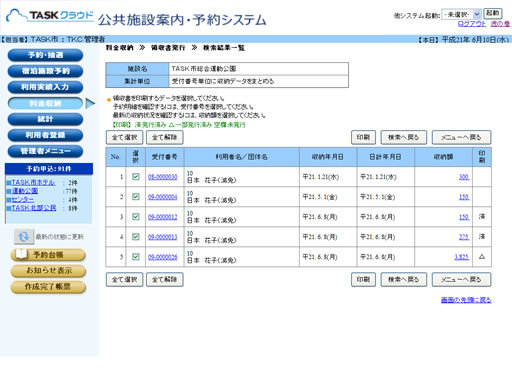This screenshot has width=512, height=384.
Task: Click the 300 amount link in row 1
Action: [464, 177]
